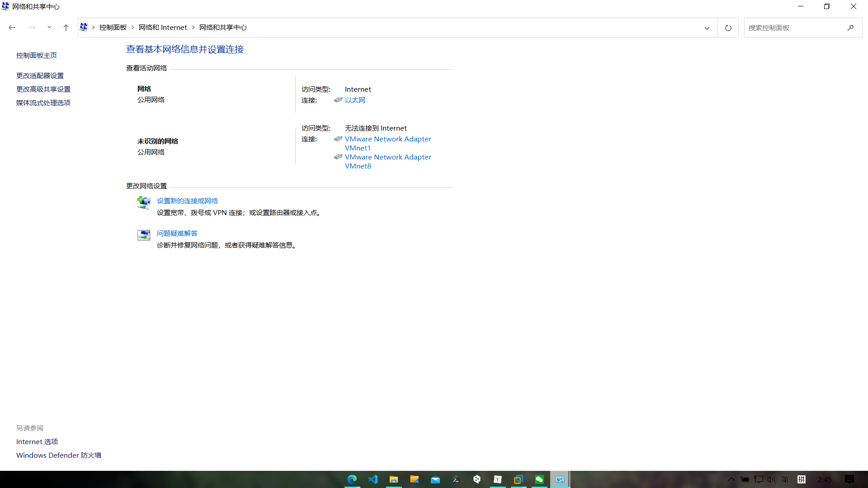
Task: Click 设置新的连接或网络
Action: [x=187, y=201]
